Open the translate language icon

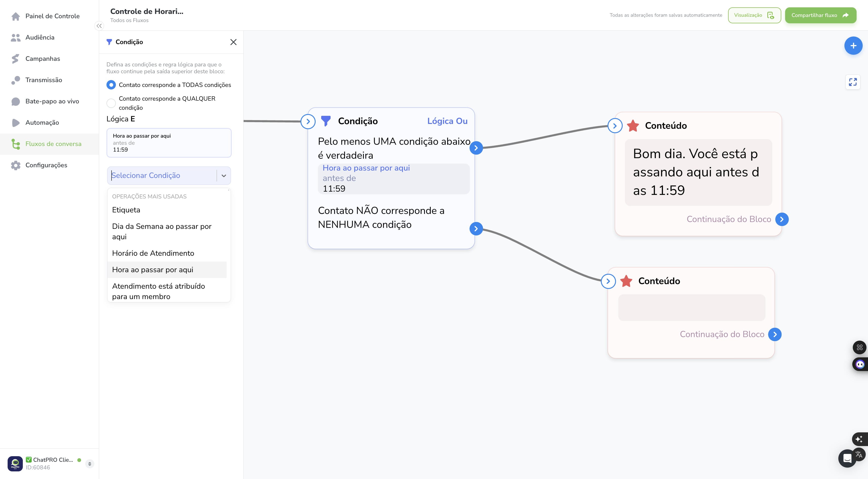point(859,454)
